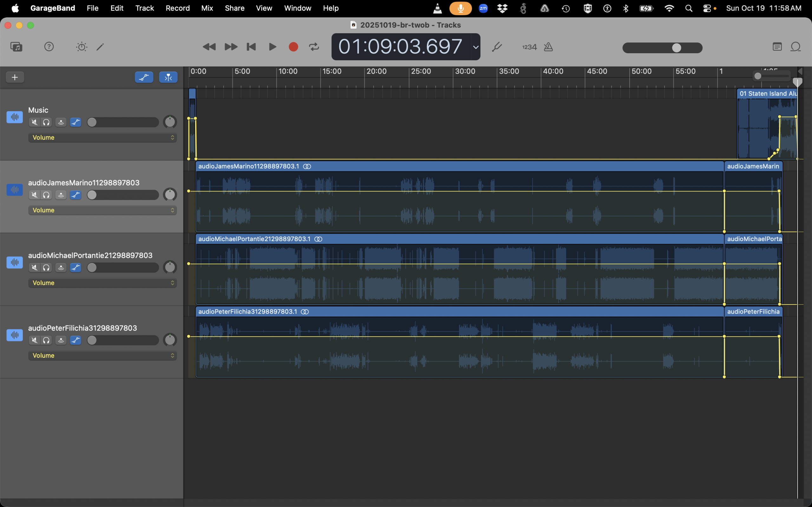The height and width of the screenshot is (507, 812).
Task: Expand the time display mode chevron
Action: pos(475,47)
